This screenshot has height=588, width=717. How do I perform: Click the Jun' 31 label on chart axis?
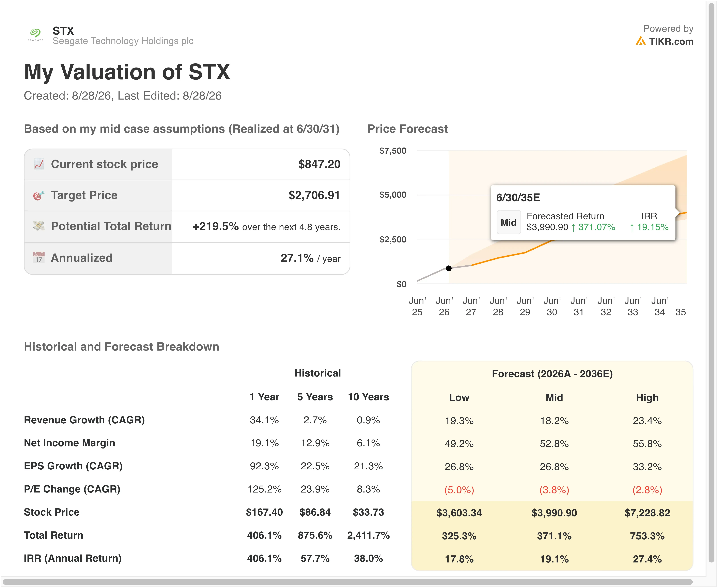click(579, 306)
